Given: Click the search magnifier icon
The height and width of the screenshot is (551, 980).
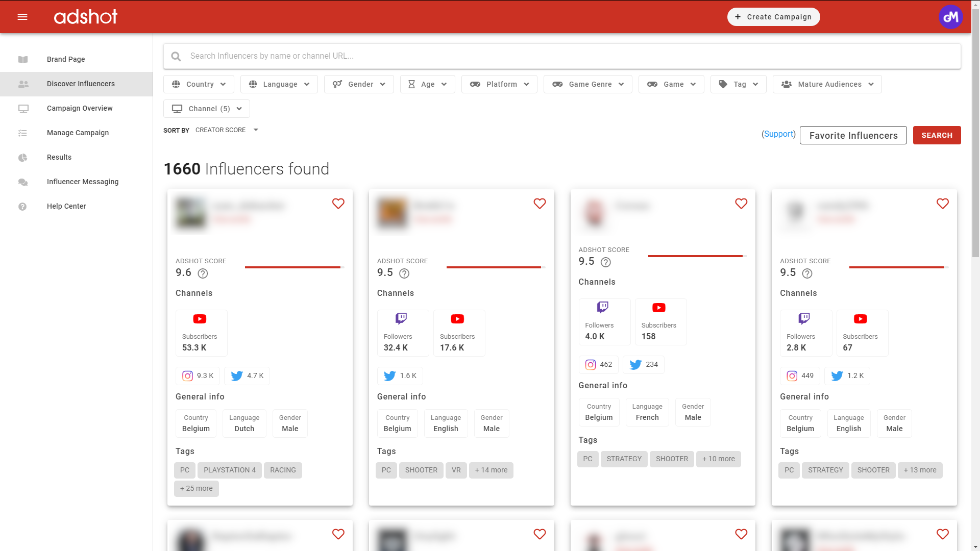Looking at the screenshot, I should click(176, 56).
